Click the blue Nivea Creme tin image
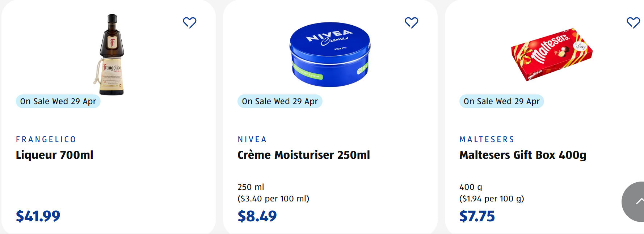644x234 pixels. pyautogui.click(x=330, y=54)
